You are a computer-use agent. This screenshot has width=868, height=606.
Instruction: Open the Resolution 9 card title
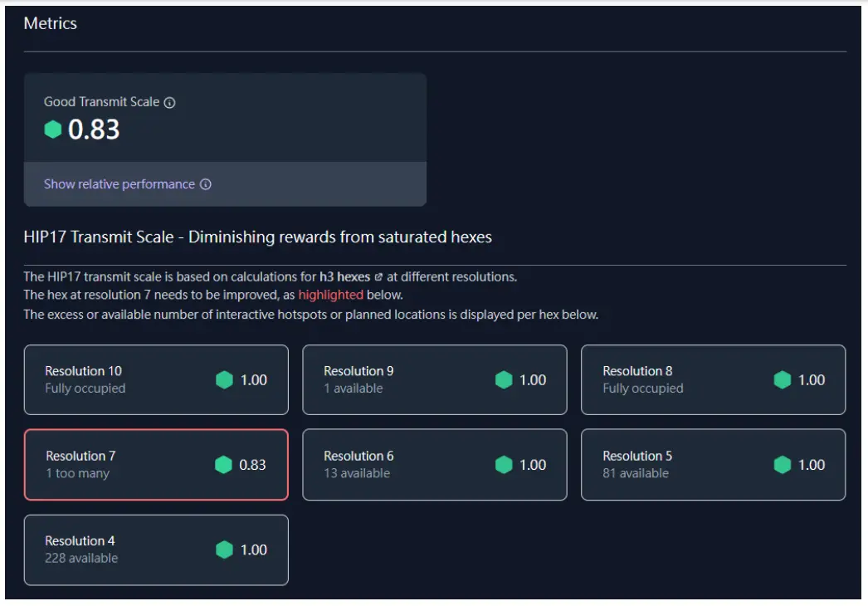(x=358, y=371)
